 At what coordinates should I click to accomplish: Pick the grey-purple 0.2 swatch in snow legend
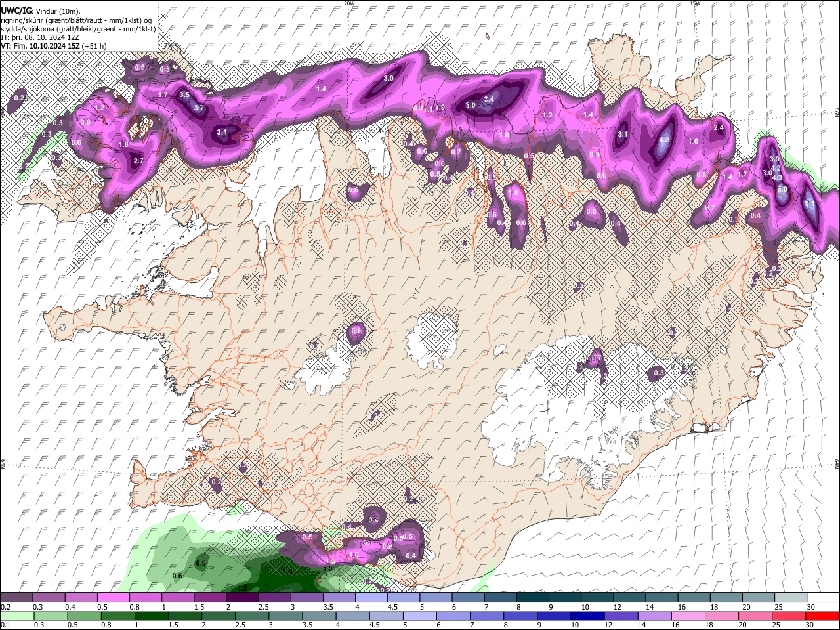(17, 598)
